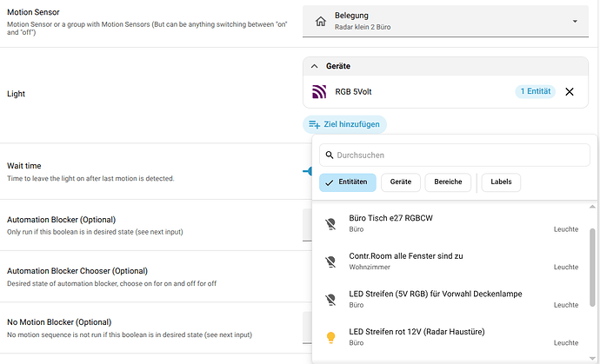
Task: Click the Automation Blocker (Optional) label
Action: point(61,220)
